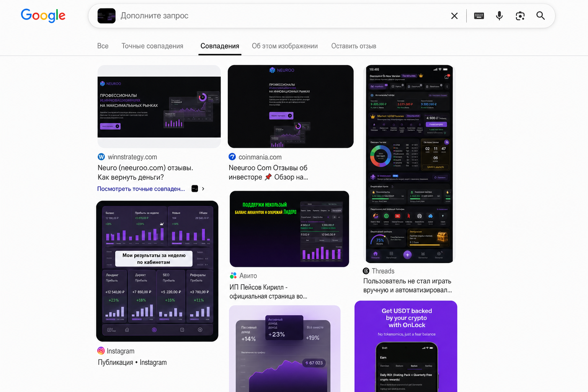Open the winnstrategy.com Neuro result thumbnail
Viewport: 588px width, 392px height.
(159, 106)
